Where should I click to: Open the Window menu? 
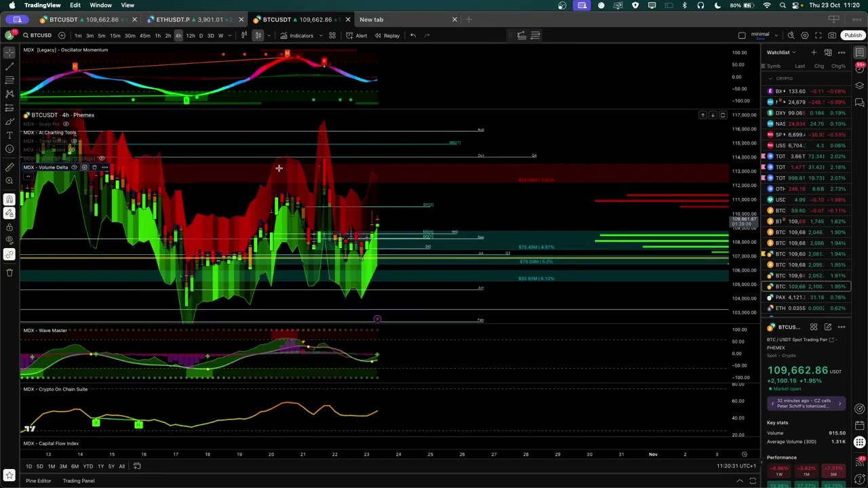click(x=100, y=5)
